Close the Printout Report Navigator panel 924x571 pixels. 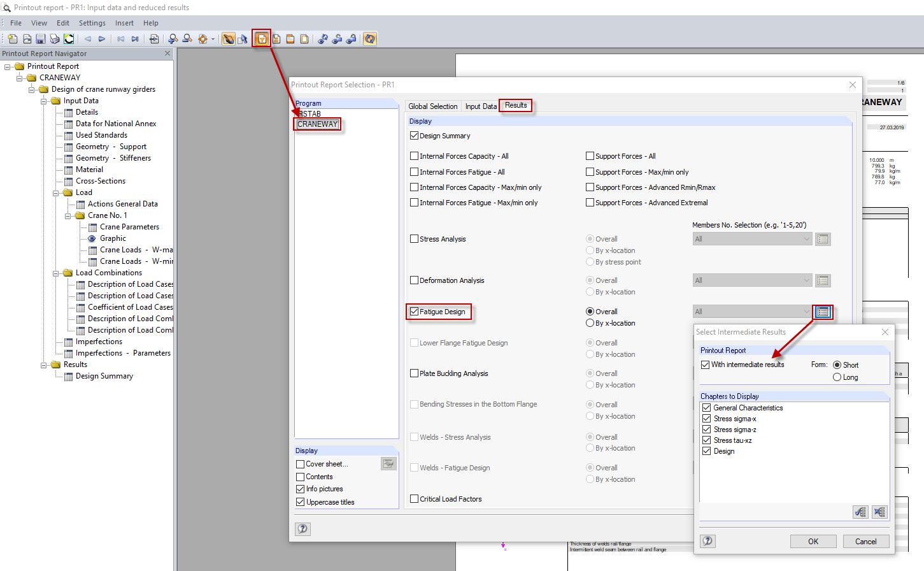[168, 54]
